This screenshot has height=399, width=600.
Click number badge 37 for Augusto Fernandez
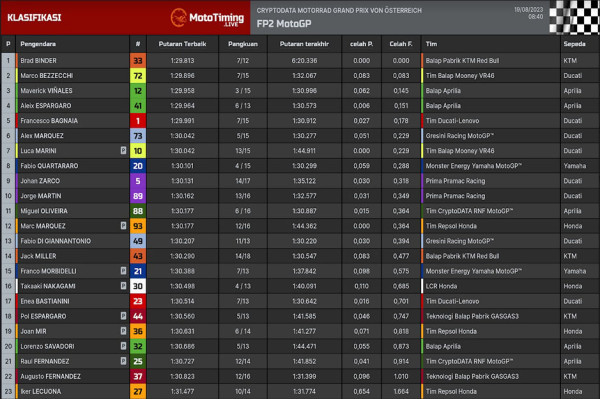point(138,376)
